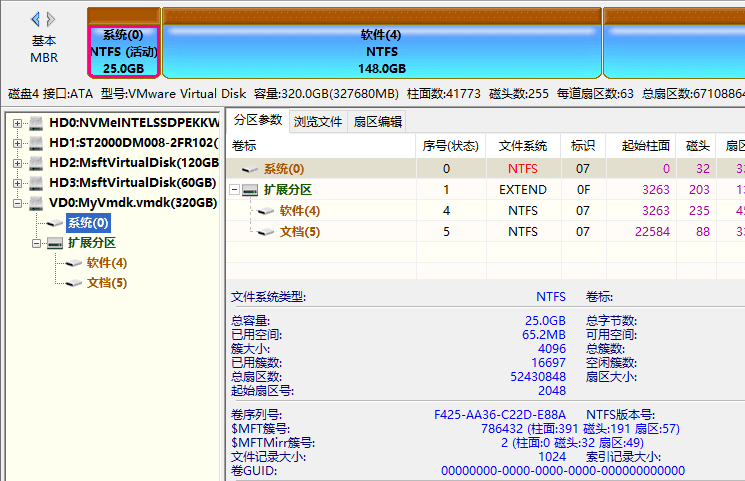745x481 pixels.
Task: Select 系统(0) 25.0GB block in disk map
Action: coord(123,50)
